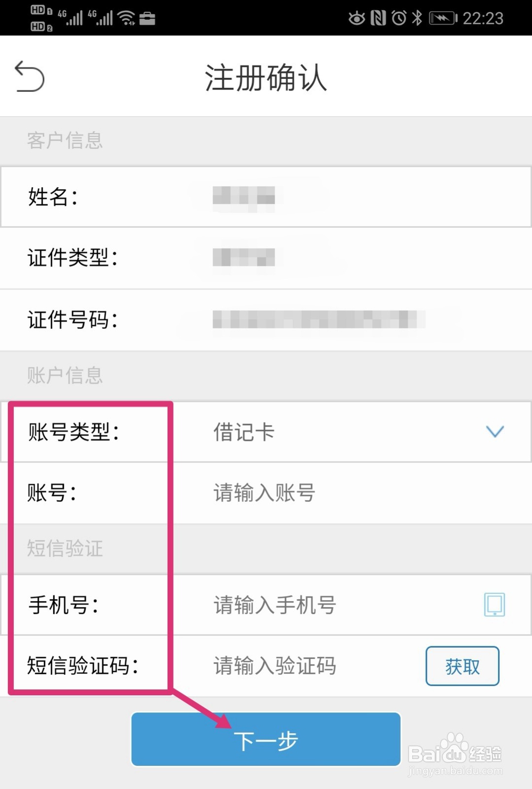Screen dimensions: 532x789
Task: Tap the Bluetooth status icon
Action: (x=417, y=18)
